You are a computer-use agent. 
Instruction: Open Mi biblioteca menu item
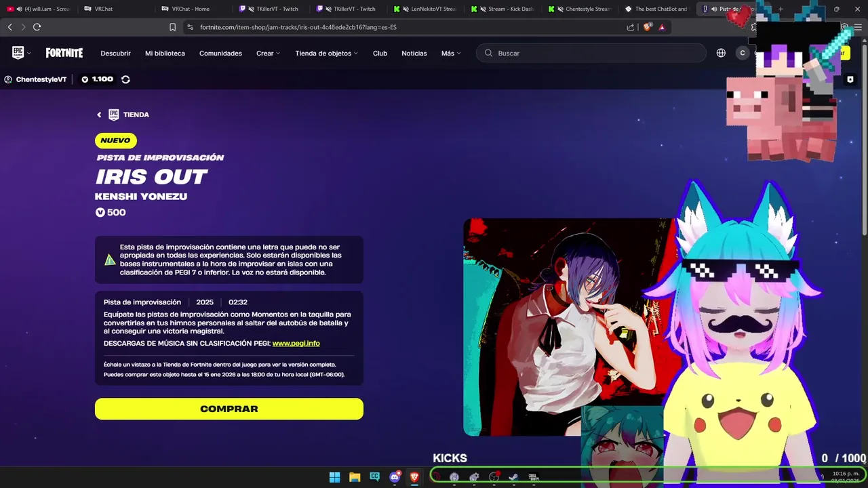[x=165, y=53]
